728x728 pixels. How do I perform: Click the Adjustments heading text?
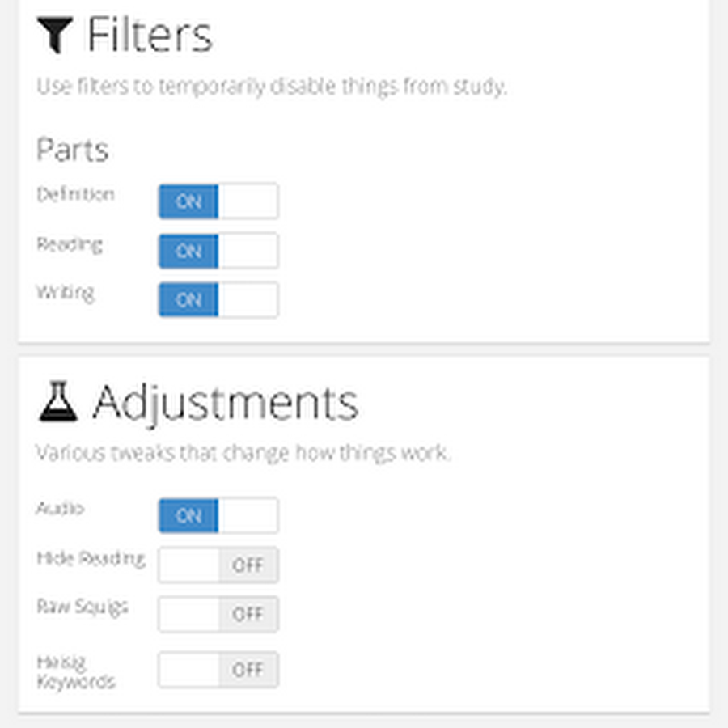point(225,402)
